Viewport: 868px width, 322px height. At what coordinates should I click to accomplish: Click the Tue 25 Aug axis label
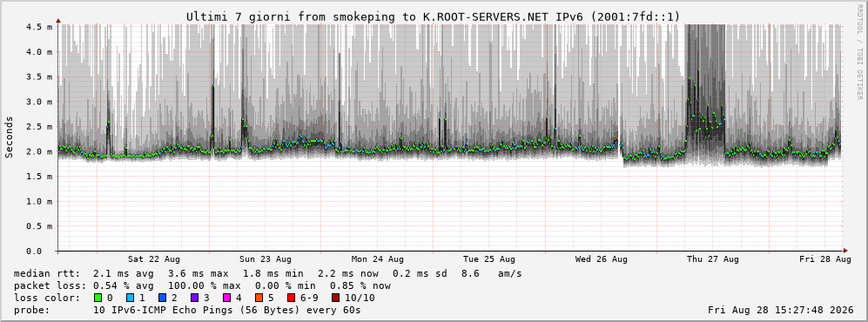(x=489, y=259)
